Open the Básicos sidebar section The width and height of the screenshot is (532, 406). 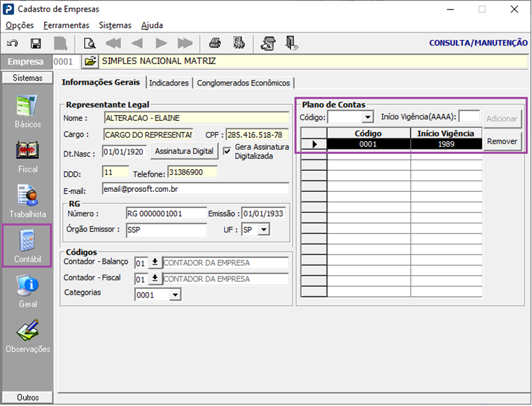coord(28,112)
